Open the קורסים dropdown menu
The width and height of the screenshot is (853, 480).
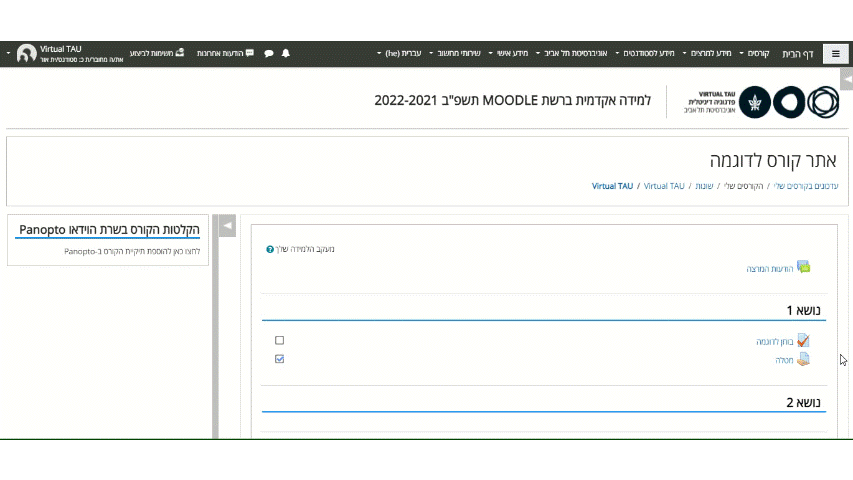[x=754, y=53]
